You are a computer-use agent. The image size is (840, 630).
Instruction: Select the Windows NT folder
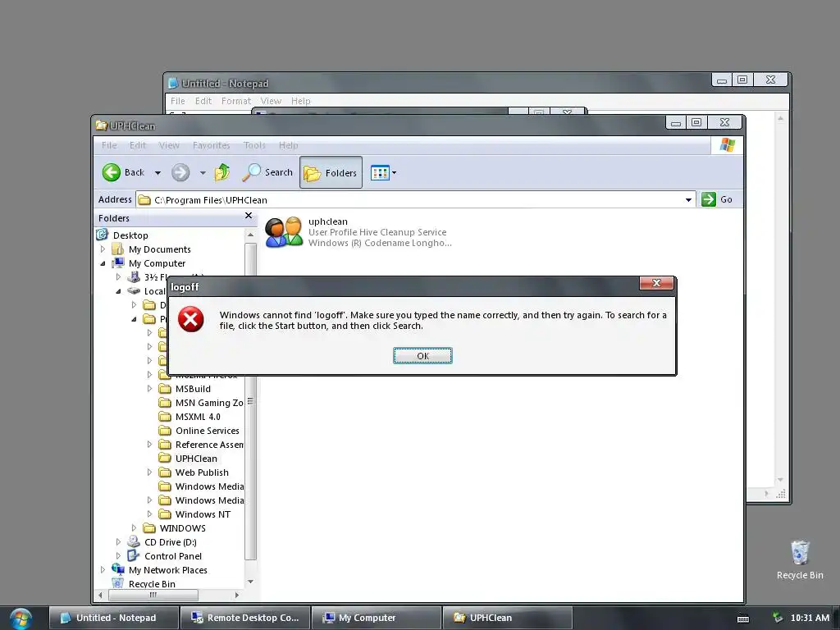(x=203, y=514)
